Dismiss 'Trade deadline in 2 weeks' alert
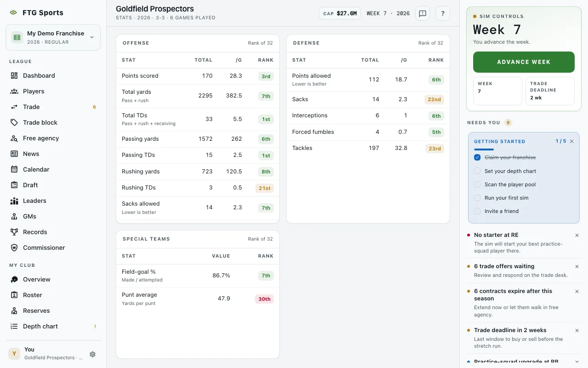Viewport: 588px width, 368px height. point(577,330)
